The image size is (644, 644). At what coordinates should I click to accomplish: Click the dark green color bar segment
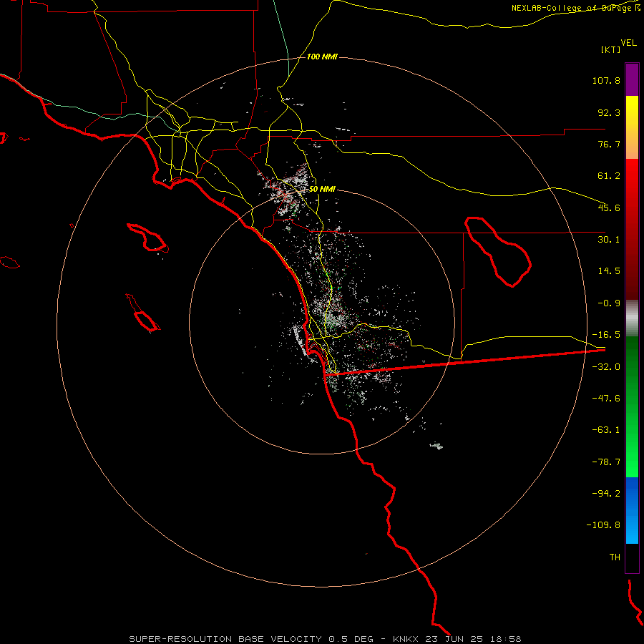click(632, 406)
